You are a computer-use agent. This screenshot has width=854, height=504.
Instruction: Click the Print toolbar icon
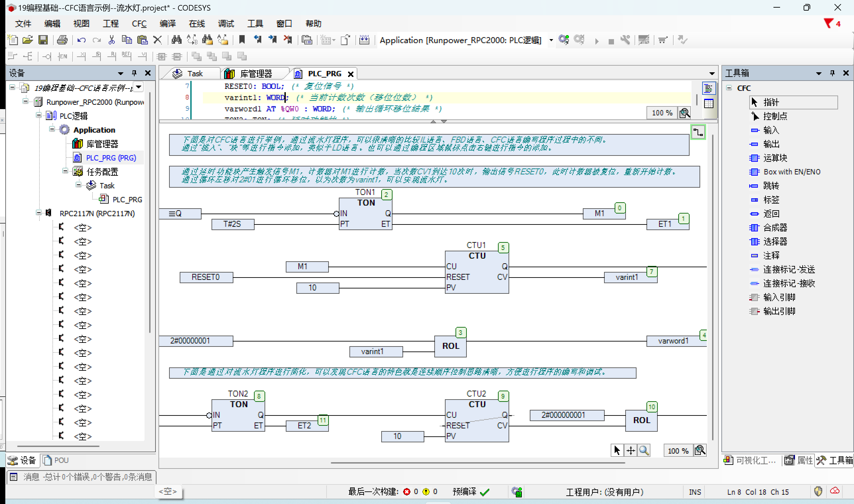click(x=62, y=40)
